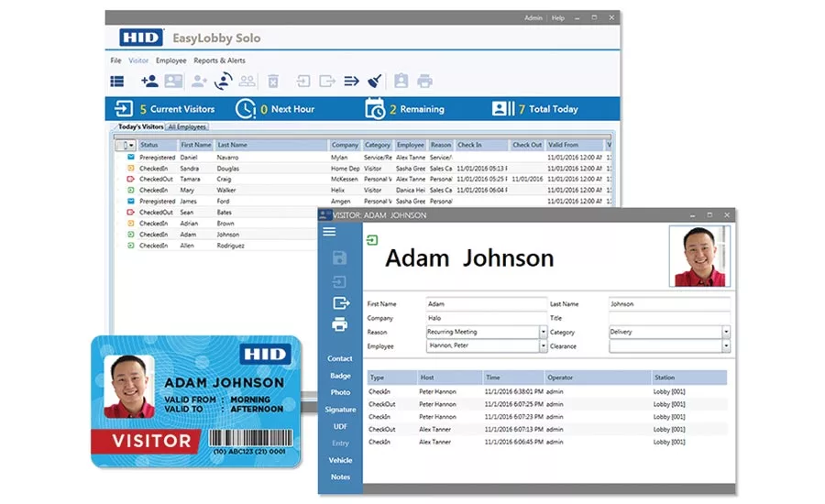Click the Last Name field containing Johnson

point(669,303)
